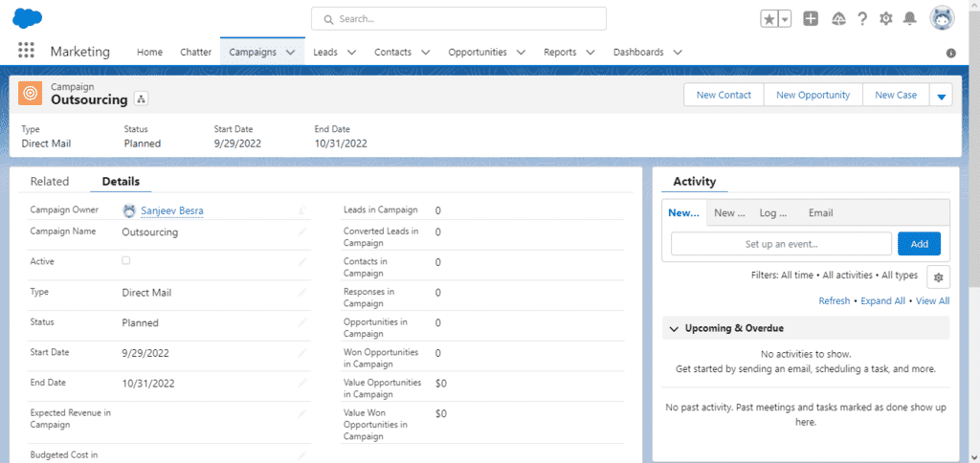980x463 pixels.
Task: Click the New Case button
Action: 896,96
